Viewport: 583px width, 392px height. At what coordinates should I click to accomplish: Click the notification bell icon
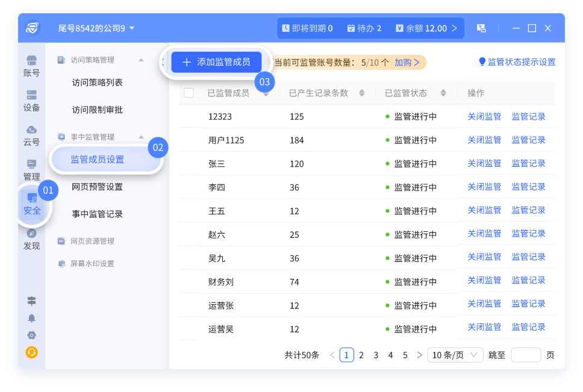point(31,318)
